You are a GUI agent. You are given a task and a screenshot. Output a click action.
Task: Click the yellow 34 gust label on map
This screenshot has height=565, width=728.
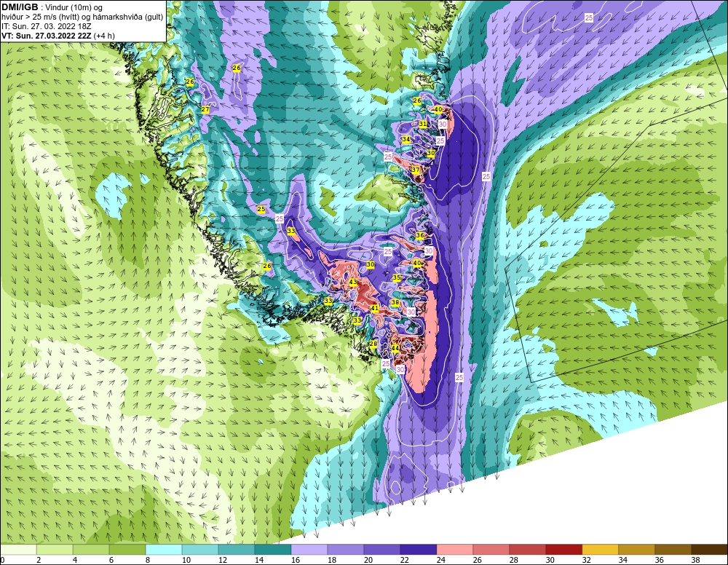(x=405, y=139)
